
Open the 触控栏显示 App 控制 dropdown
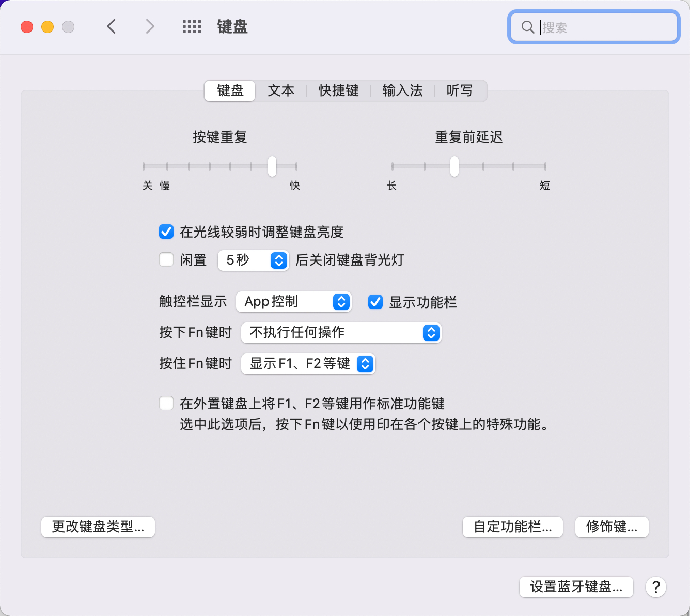[x=294, y=302]
